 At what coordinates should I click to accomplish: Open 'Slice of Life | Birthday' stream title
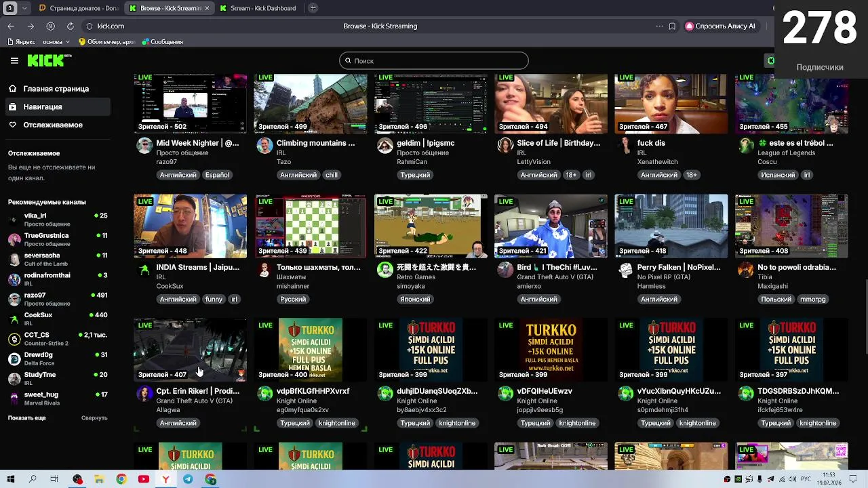[x=559, y=143]
